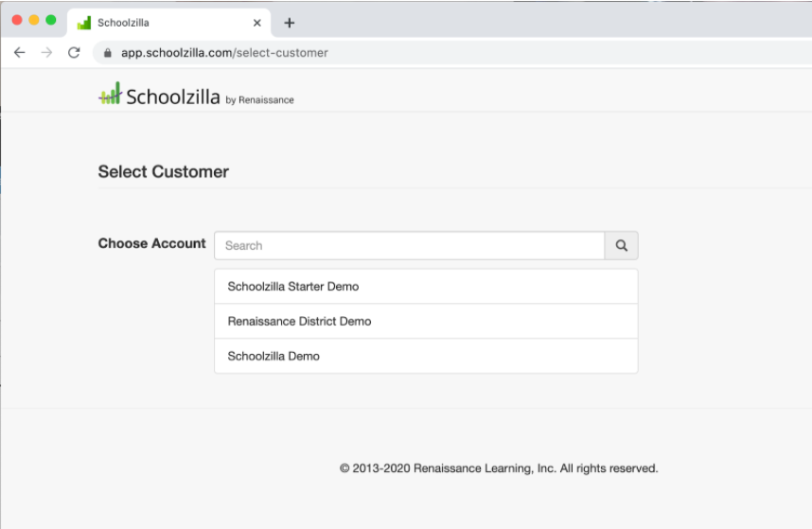Click the yellow minimize window button

pyautogui.click(x=34, y=20)
